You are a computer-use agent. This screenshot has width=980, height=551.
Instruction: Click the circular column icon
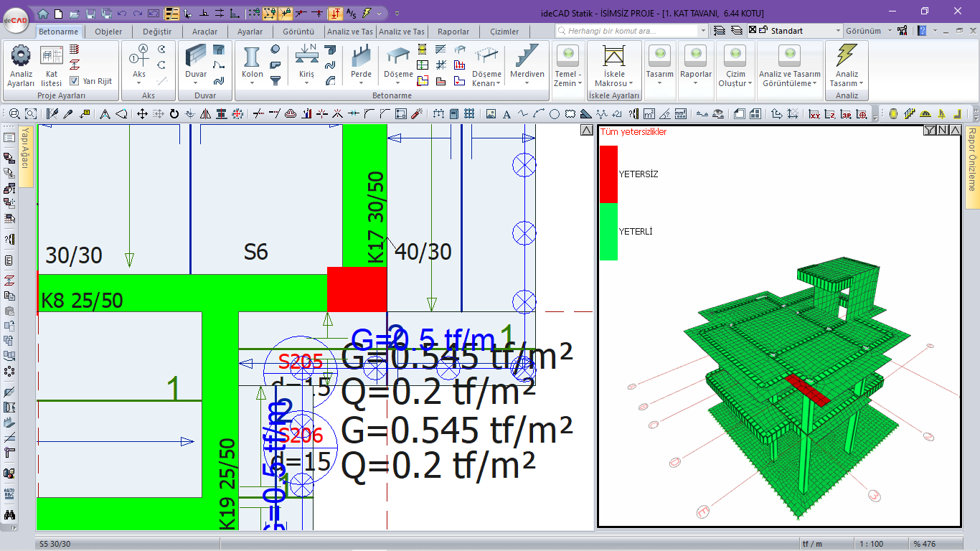click(275, 49)
